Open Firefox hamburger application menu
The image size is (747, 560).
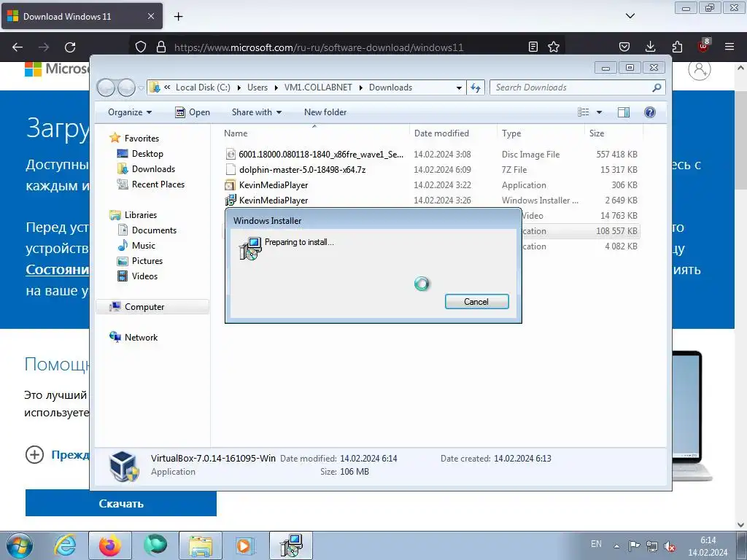pyautogui.click(x=729, y=47)
